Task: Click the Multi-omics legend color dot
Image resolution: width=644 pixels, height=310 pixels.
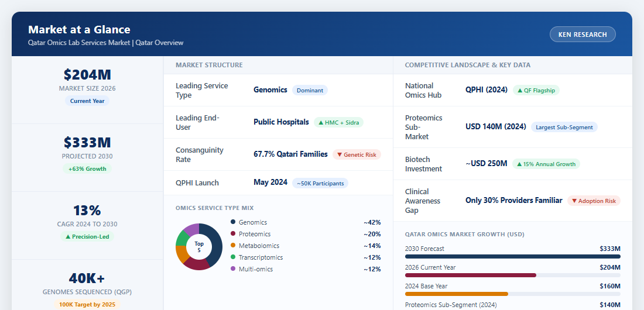Action: [x=233, y=268]
